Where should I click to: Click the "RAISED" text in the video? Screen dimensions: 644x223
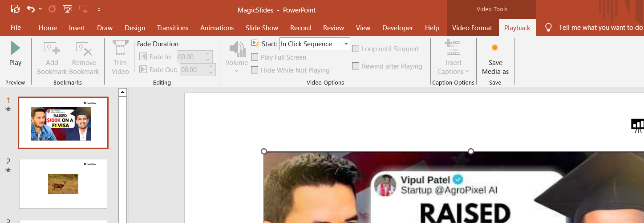[466, 214]
